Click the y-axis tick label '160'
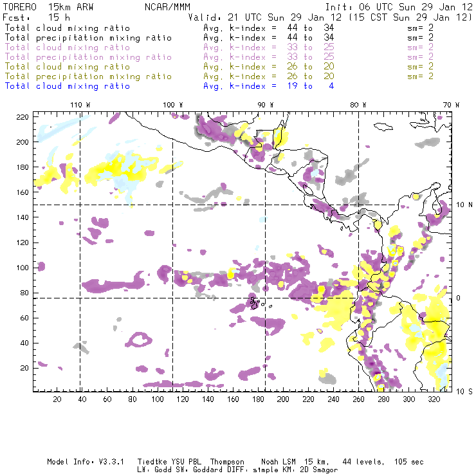The height and width of the screenshot is (476, 476). [23, 192]
